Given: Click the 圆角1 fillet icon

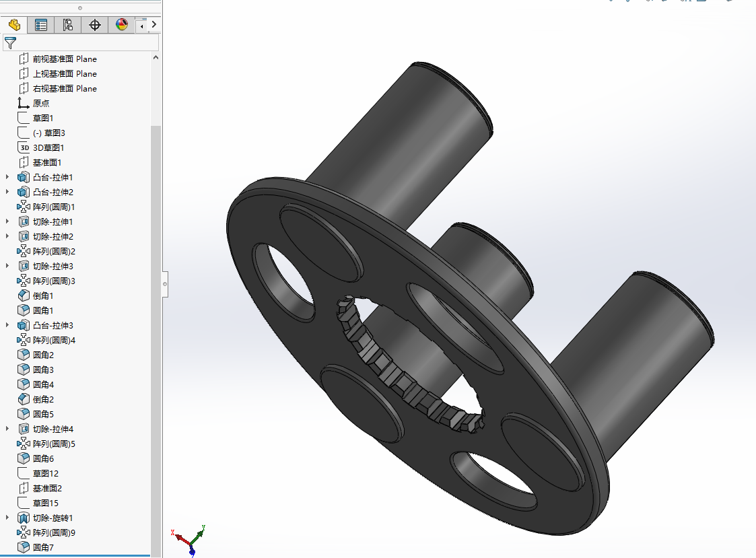Looking at the screenshot, I should click(x=24, y=310).
